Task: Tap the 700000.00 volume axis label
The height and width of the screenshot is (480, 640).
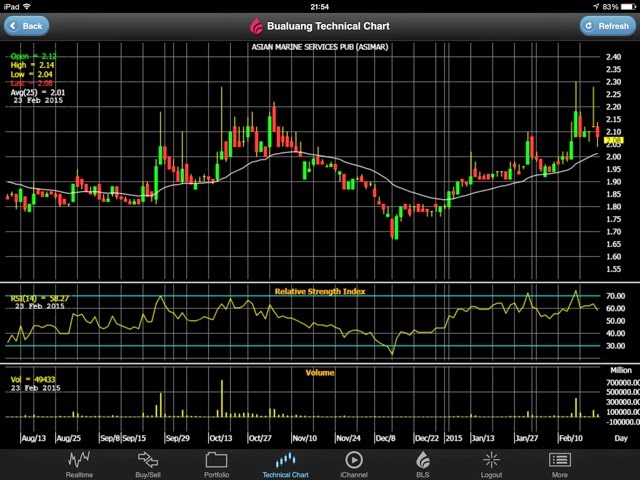Action: click(x=623, y=382)
